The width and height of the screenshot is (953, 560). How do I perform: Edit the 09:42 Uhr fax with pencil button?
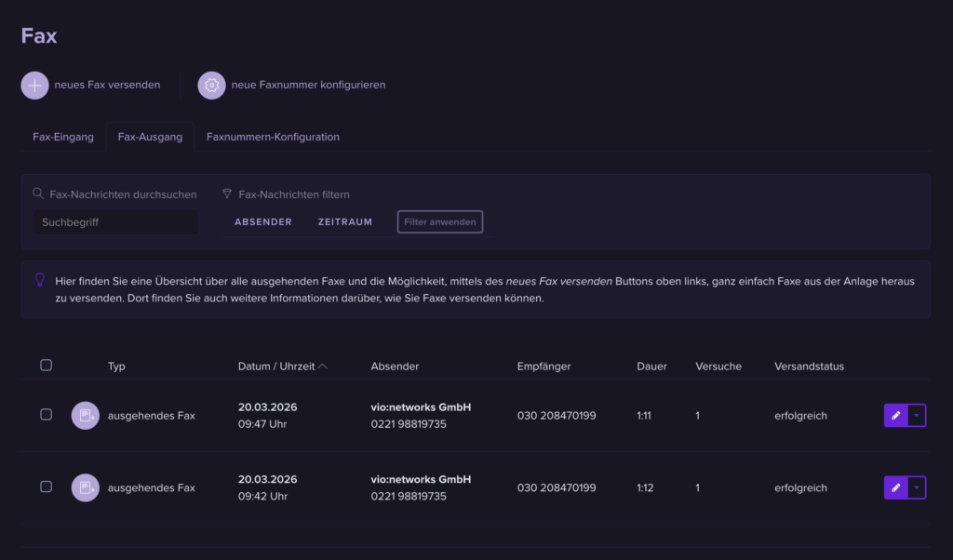pyautogui.click(x=895, y=487)
